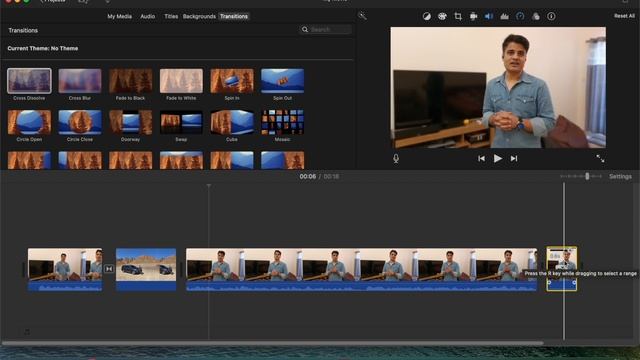Select the Transitions tab

234,16
